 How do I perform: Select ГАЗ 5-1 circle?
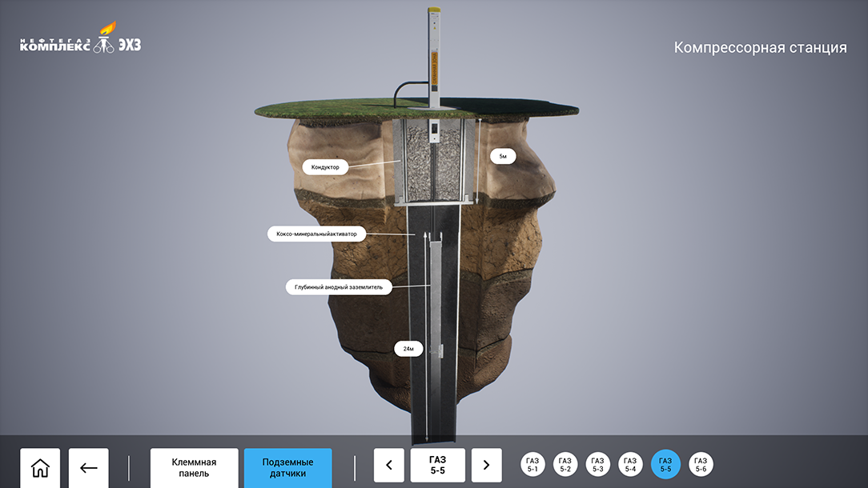pos(532,464)
